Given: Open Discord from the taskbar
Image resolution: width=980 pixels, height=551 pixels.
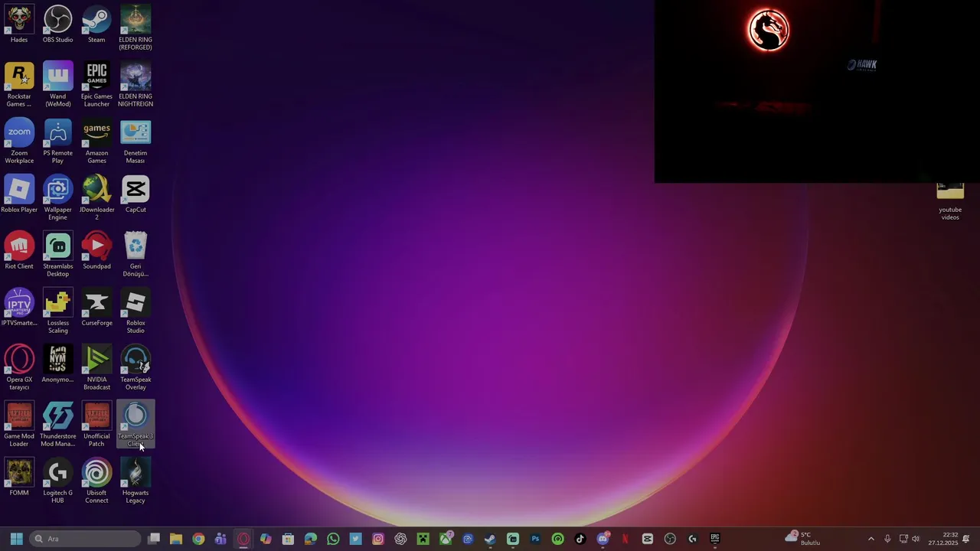Looking at the screenshot, I should 603,539.
